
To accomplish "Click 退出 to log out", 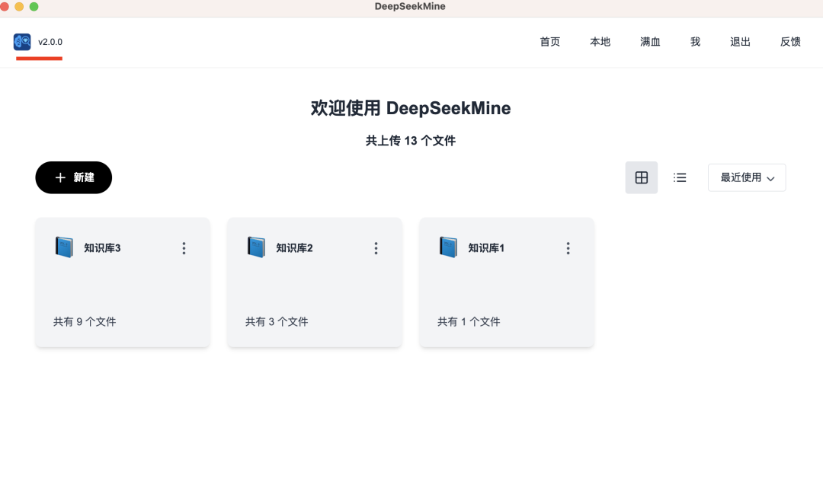I will [740, 42].
